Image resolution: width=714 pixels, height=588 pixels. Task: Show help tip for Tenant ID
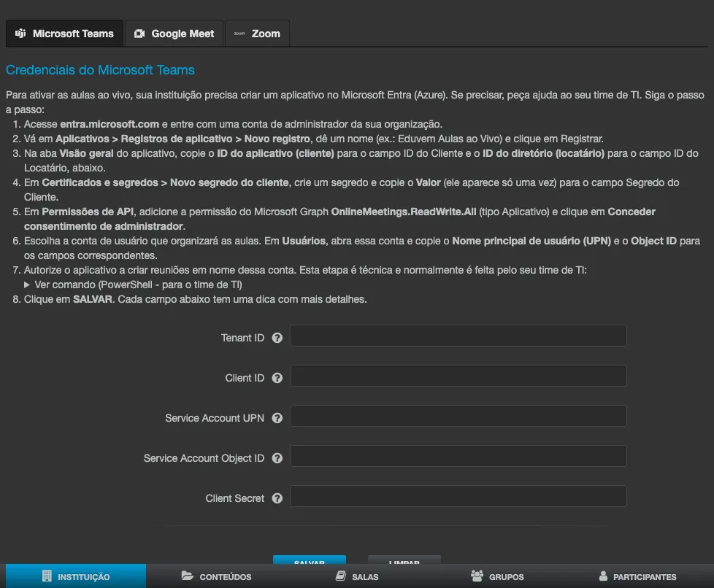(x=277, y=338)
